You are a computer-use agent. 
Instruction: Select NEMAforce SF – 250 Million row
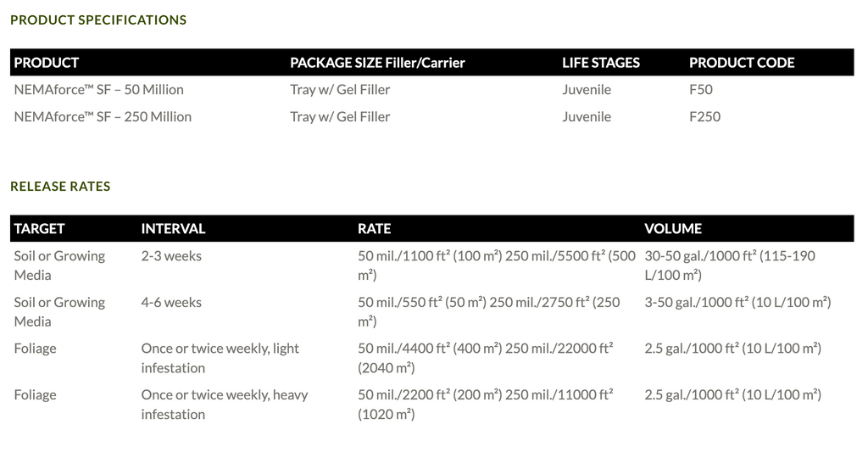[x=431, y=117]
